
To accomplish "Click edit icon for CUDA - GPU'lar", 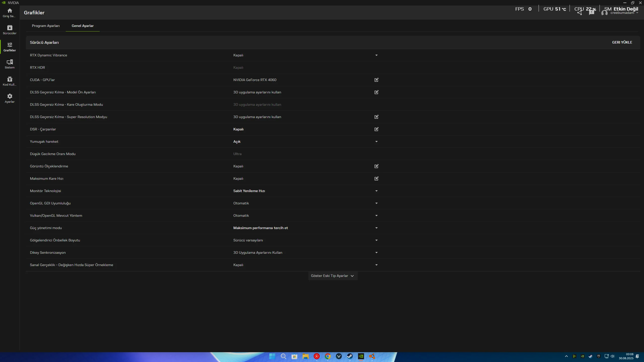I will pyautogui.click(x=376, y=80).
